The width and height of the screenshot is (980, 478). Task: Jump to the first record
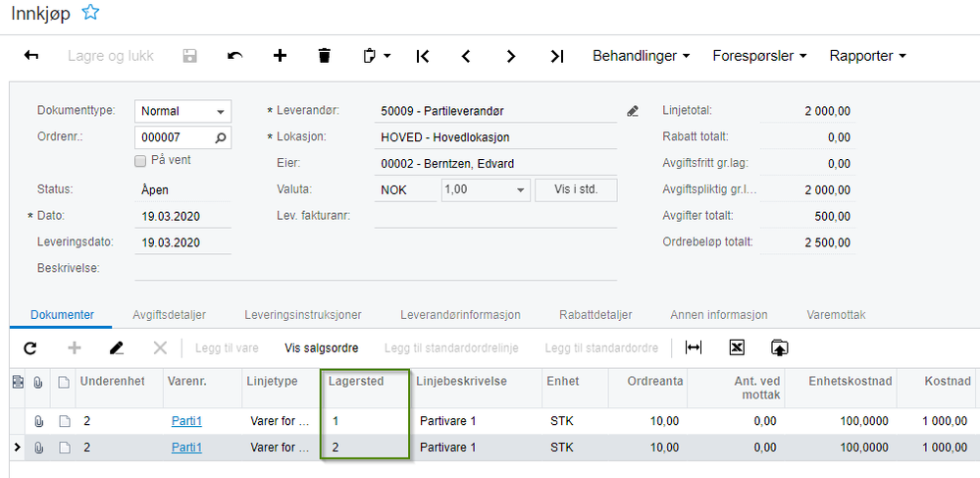[423, 56]
